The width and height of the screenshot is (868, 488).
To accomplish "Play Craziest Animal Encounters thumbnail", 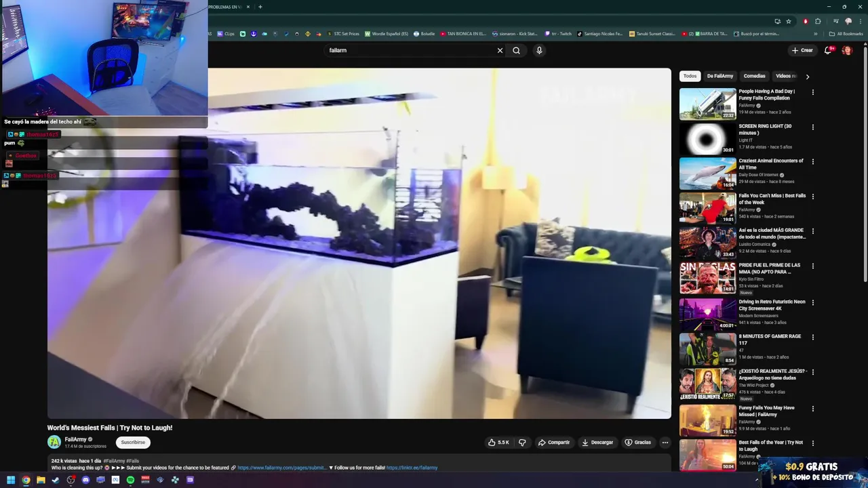I will pyautogui.click(x=707, y=174).
